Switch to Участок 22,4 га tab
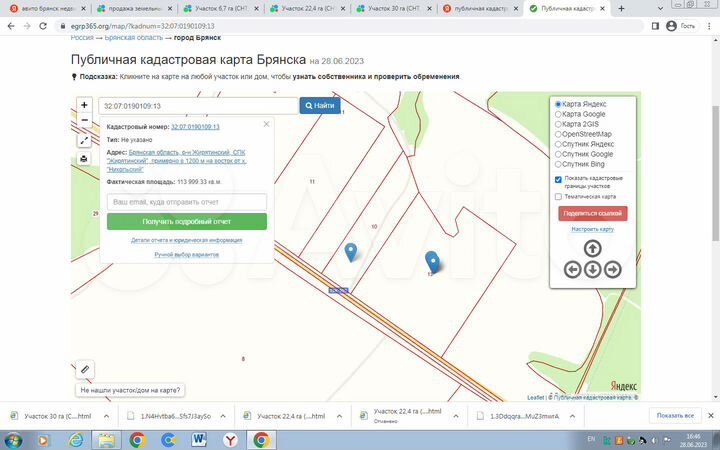This screenshot has width=720, height=450. pyautogui.click(x=308, y=9)
